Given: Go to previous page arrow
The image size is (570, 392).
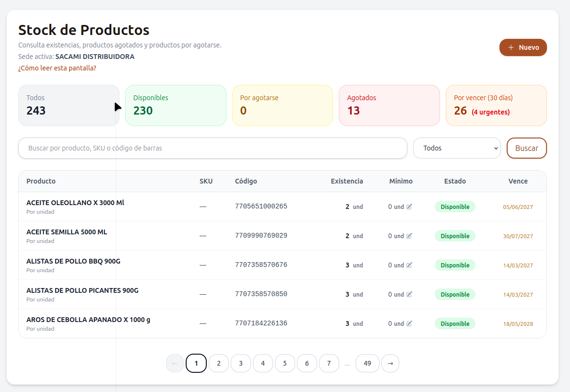Looking at the screenshot, I should [x=175, y=363].
